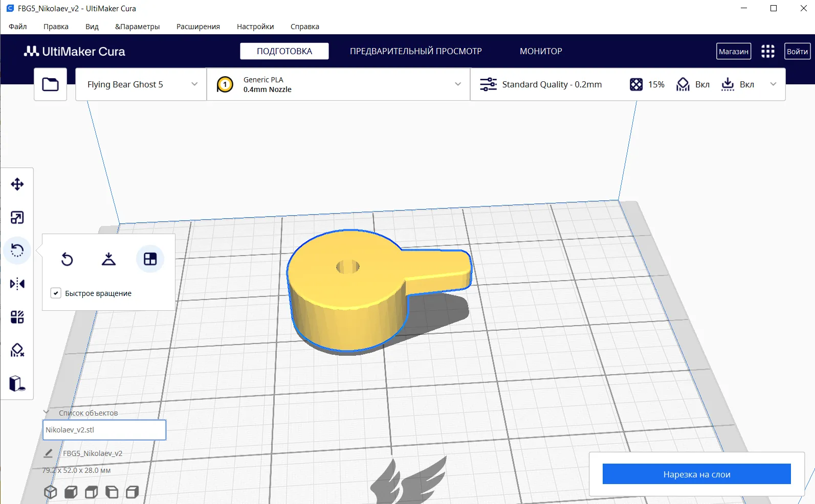Viewport: 815px width, 504px height.
Task: Select Nikolaev_v2.stl in object list
Action: pos(104,430)
